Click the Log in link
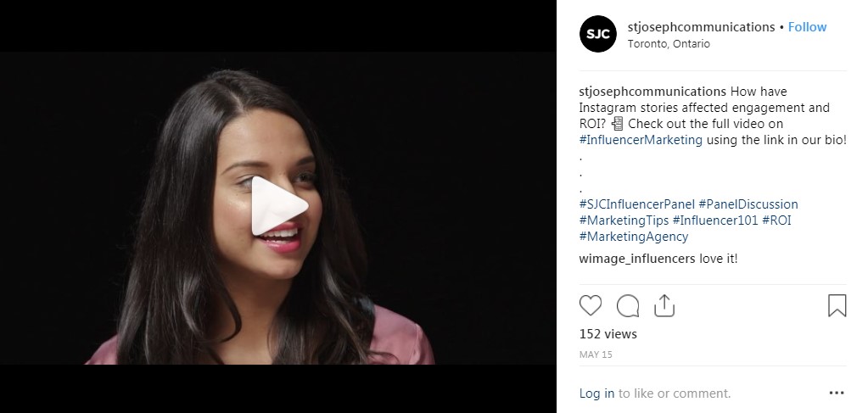The width and height of the screenshot is (868, 413). 596,393
